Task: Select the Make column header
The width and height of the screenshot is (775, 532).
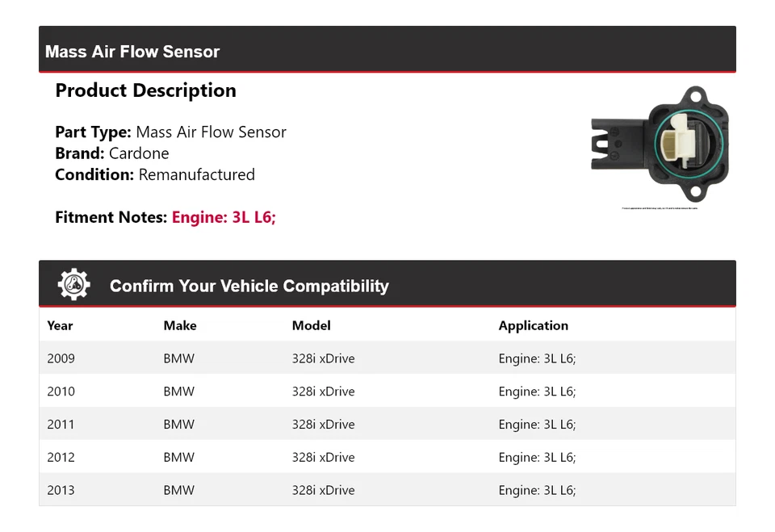Action: coord(180,326)
